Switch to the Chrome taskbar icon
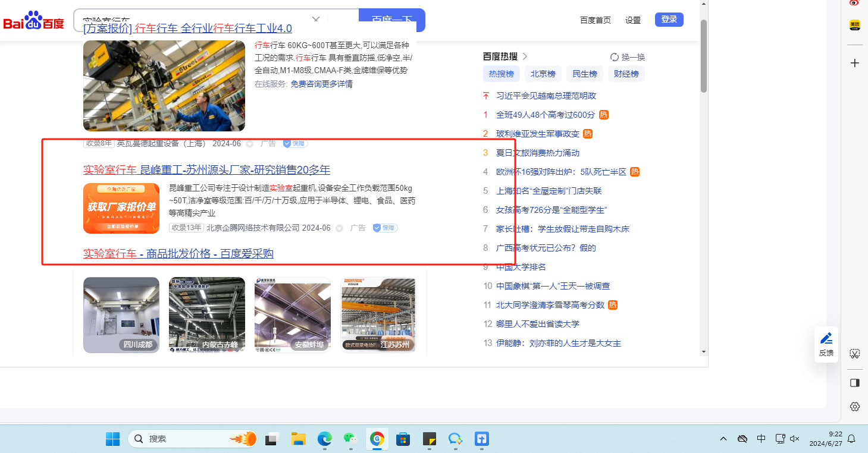 (377, 439)
